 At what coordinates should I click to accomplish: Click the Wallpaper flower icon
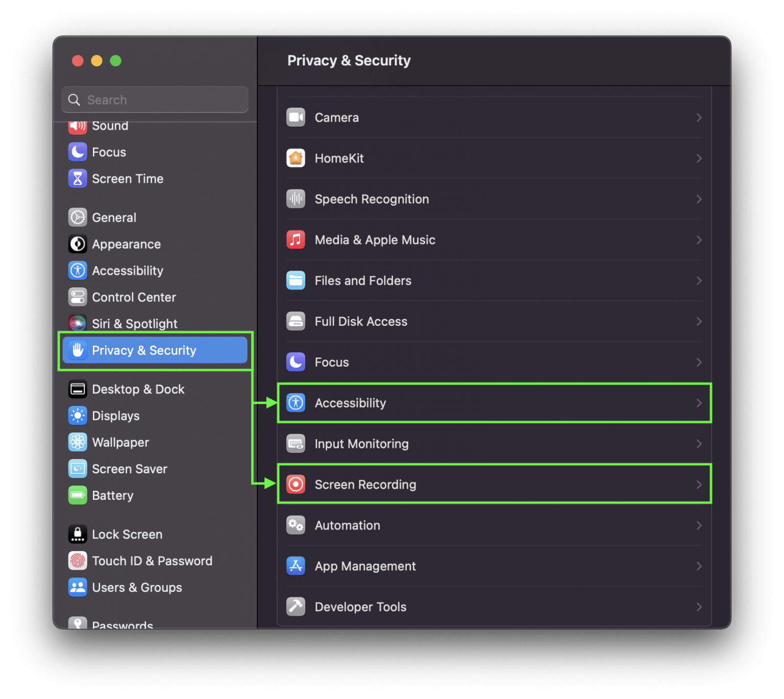click(78, 442)
